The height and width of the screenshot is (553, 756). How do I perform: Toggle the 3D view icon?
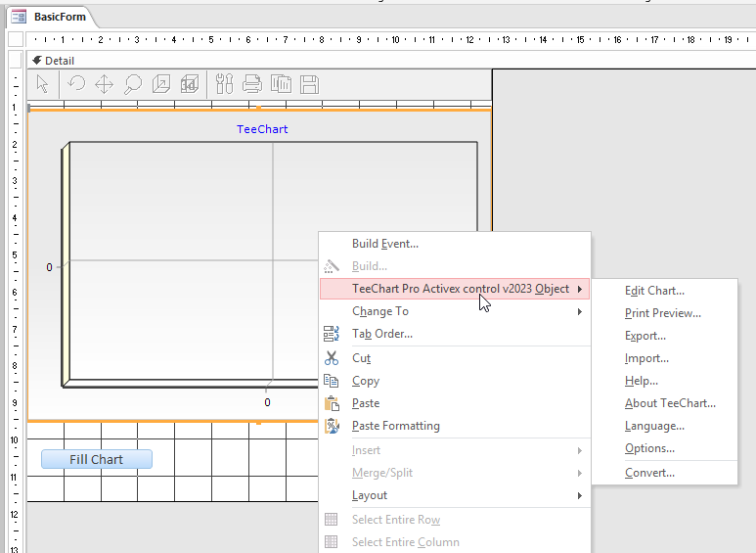pos(190,84)
